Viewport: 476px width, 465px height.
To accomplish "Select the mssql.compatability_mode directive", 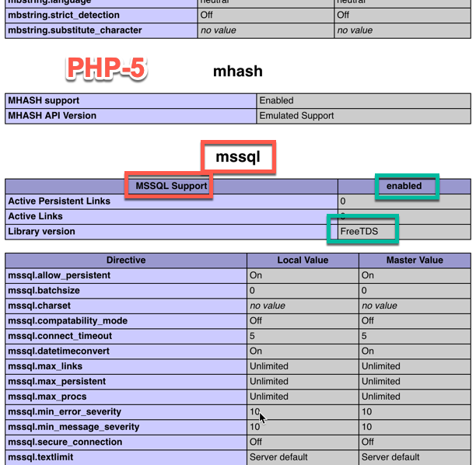I will [x=126, y=321].
